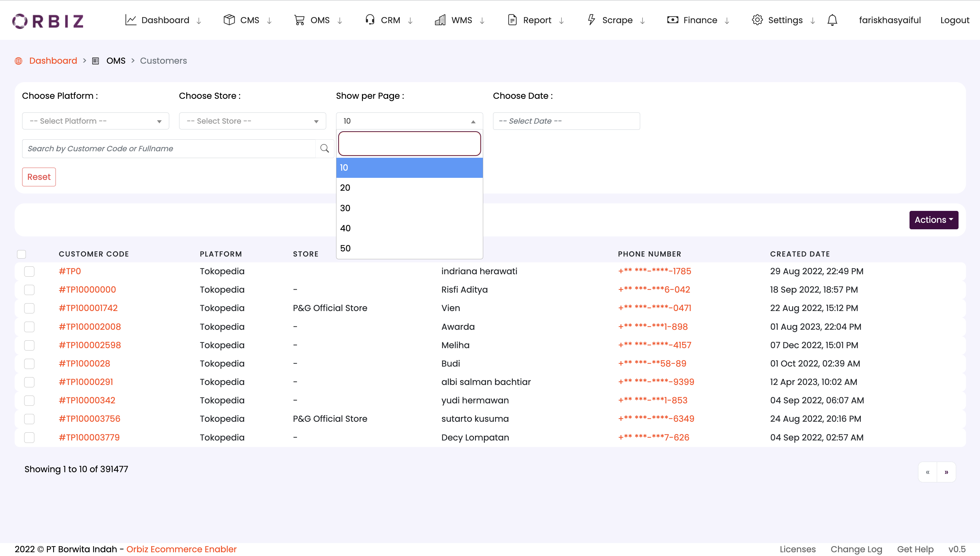Select 40 per page option
The width and height of the screenshot is (980, 556).
click(x=409, y=228)
